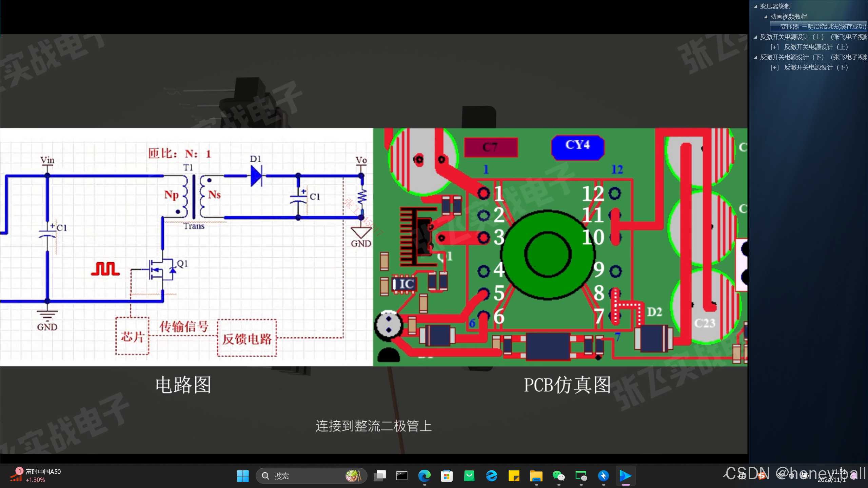Expand [+] 反激开关电源设计（下） entry
The image size is (868, 488).
774,67
